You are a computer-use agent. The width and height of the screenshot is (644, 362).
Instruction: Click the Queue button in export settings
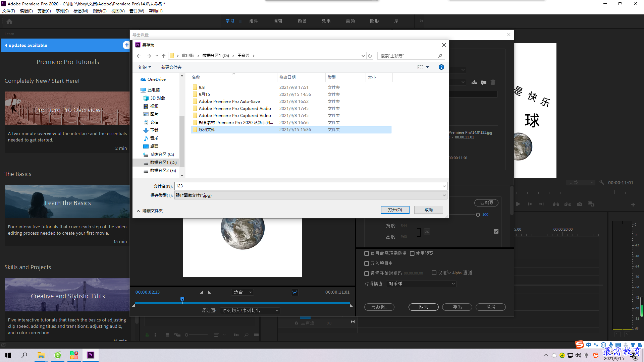tap(424, 307)
